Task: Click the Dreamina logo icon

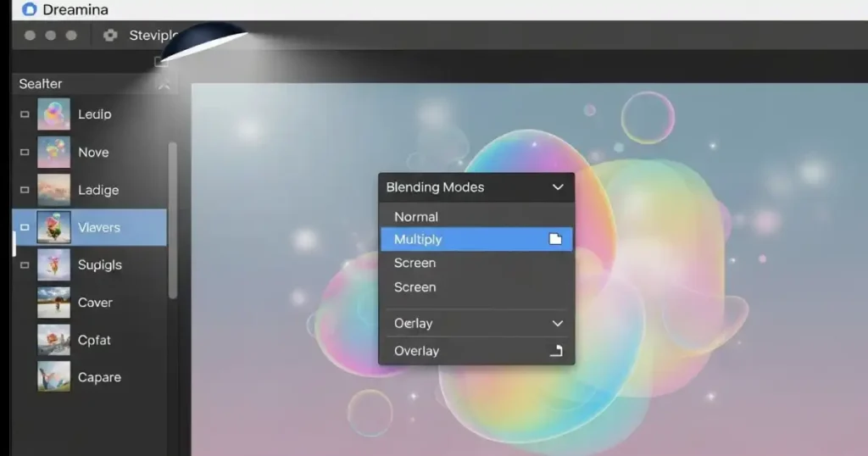Action: click(29, 10)
